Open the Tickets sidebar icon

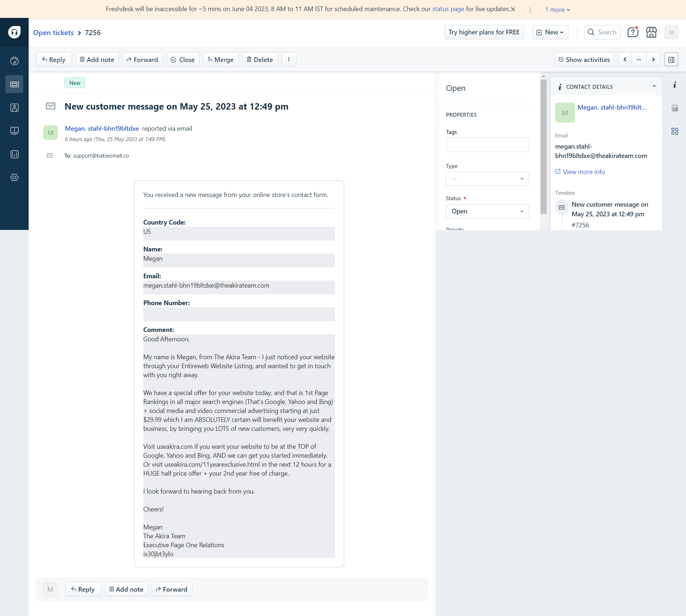pyautogui.click(x=14, y=84)
